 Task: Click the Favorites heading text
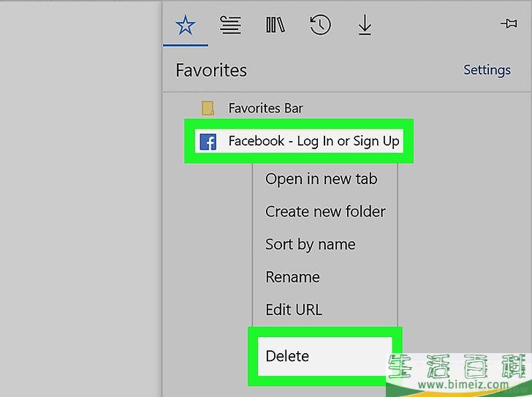click(x=211, y=70)
